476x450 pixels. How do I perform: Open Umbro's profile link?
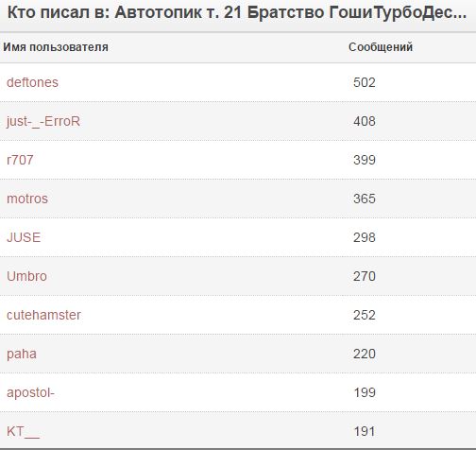pos(26,276)
